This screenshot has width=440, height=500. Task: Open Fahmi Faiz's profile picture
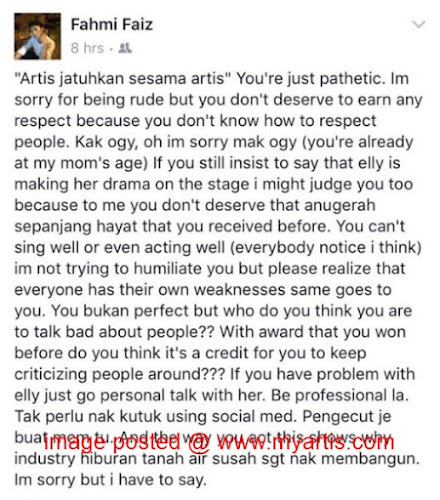(x=37, y=36)
